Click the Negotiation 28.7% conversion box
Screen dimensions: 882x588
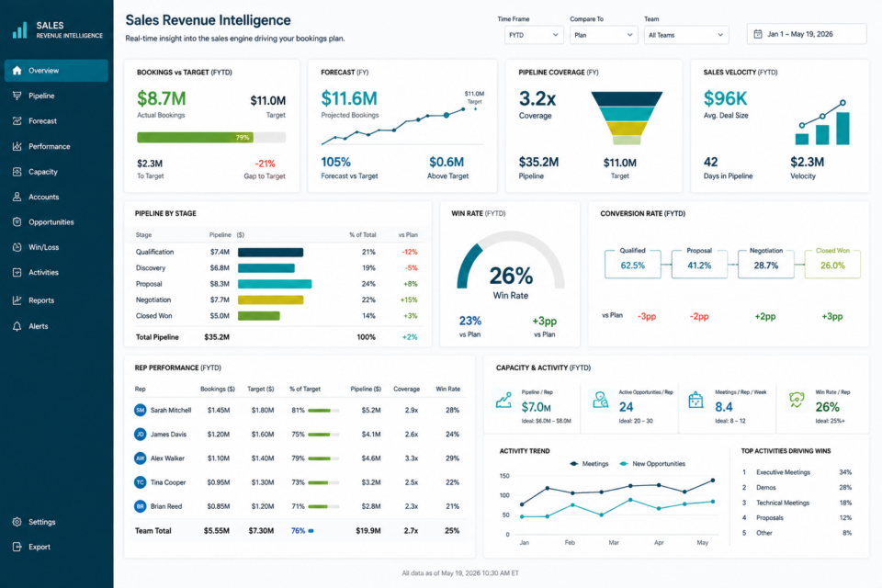click(x=766, y=264)
